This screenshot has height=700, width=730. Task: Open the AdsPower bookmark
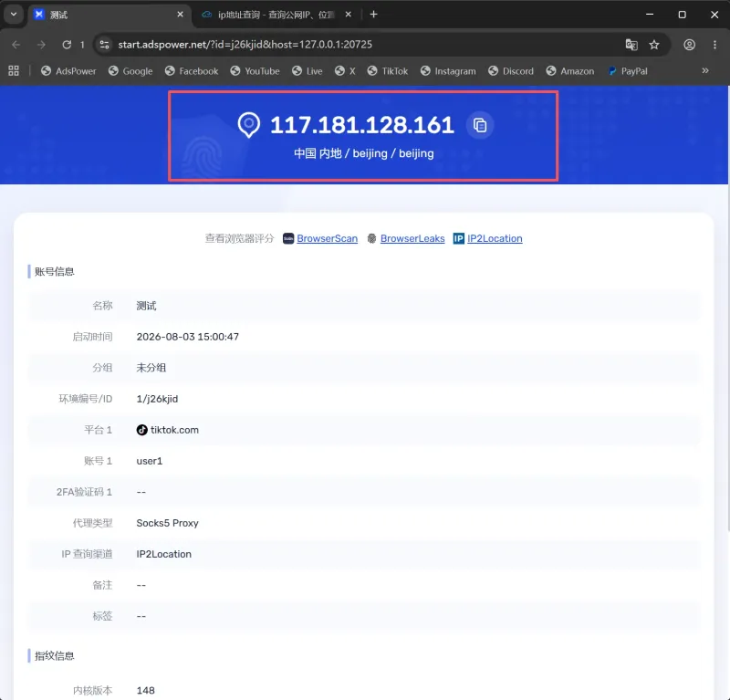[68, 71]
